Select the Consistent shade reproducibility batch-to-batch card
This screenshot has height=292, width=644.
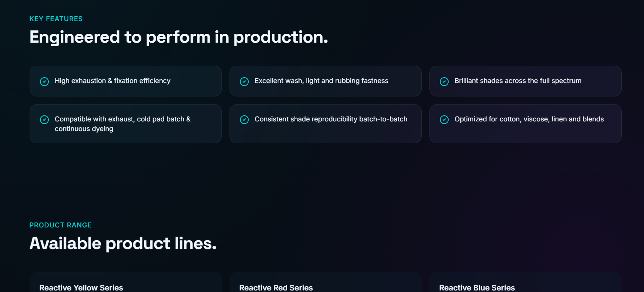point(326,124)
